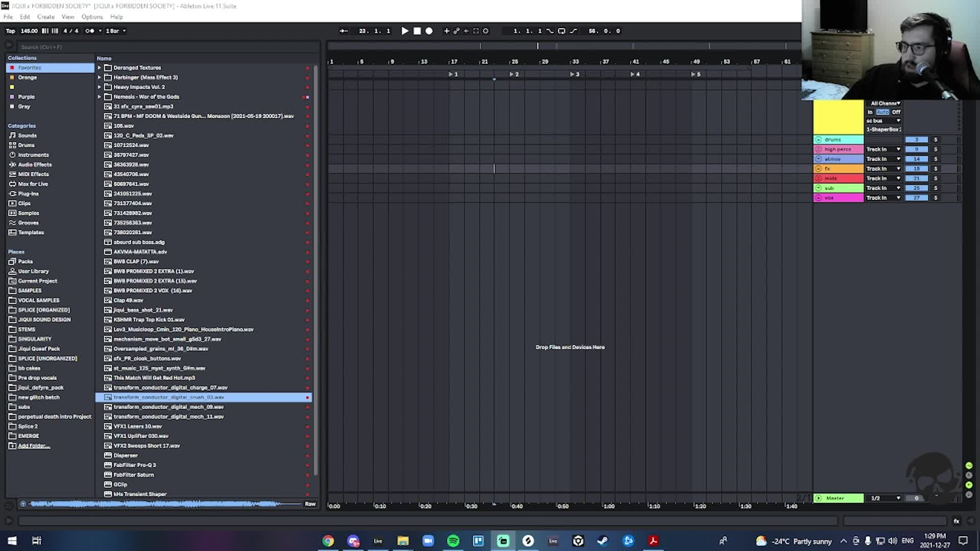
Task: Open the metronome settings dropdown arrow
Action: (x=100, y=31)
